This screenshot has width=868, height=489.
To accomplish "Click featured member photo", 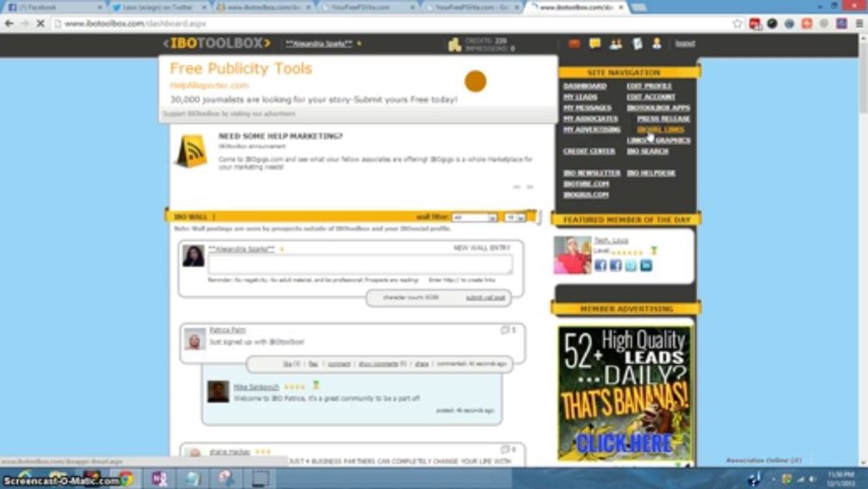I will tap(572, 255).
